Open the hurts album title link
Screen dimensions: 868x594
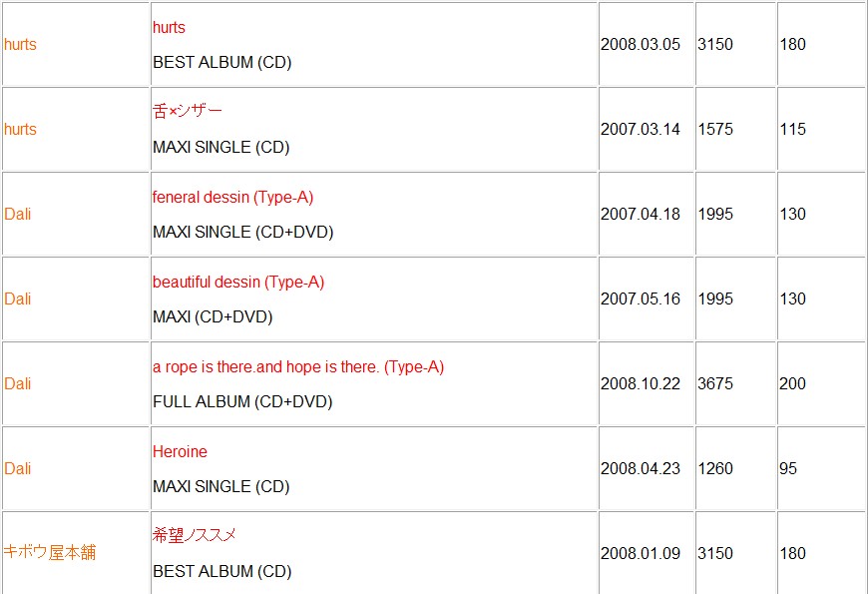tap(169, 28)
